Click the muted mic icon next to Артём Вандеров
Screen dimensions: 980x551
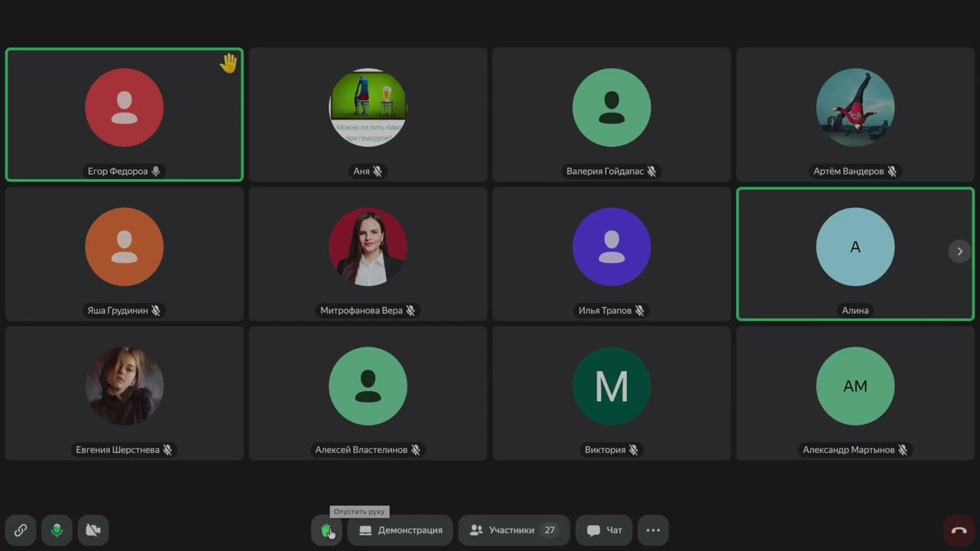pos(892,171)
